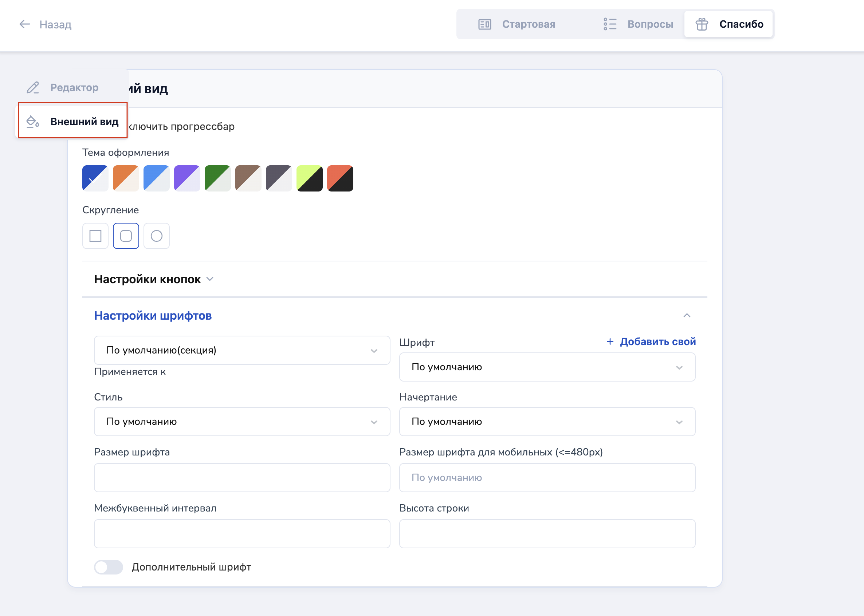
Task: Click the Добавить свой link
Action: (x=657, y=341)
